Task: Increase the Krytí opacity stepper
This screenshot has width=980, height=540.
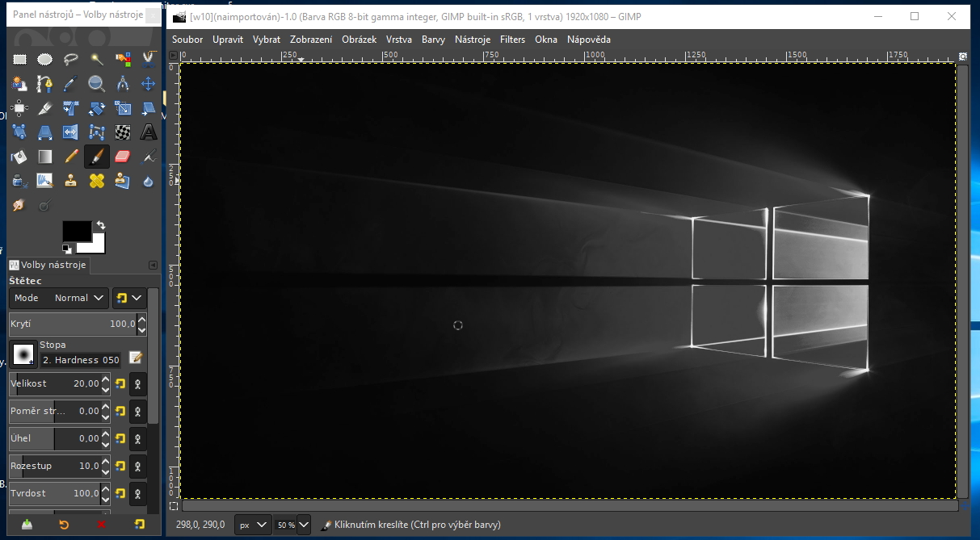Action: coord(142,320)
